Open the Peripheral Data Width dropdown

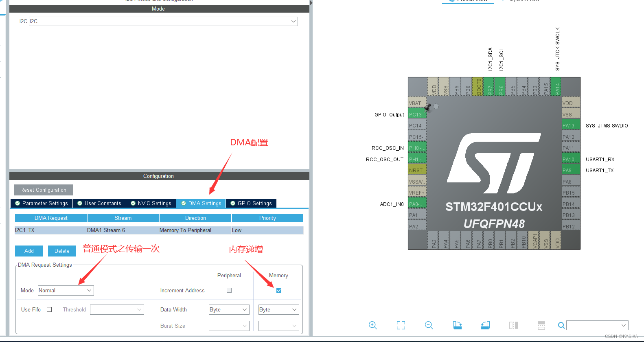click(229, 309)
